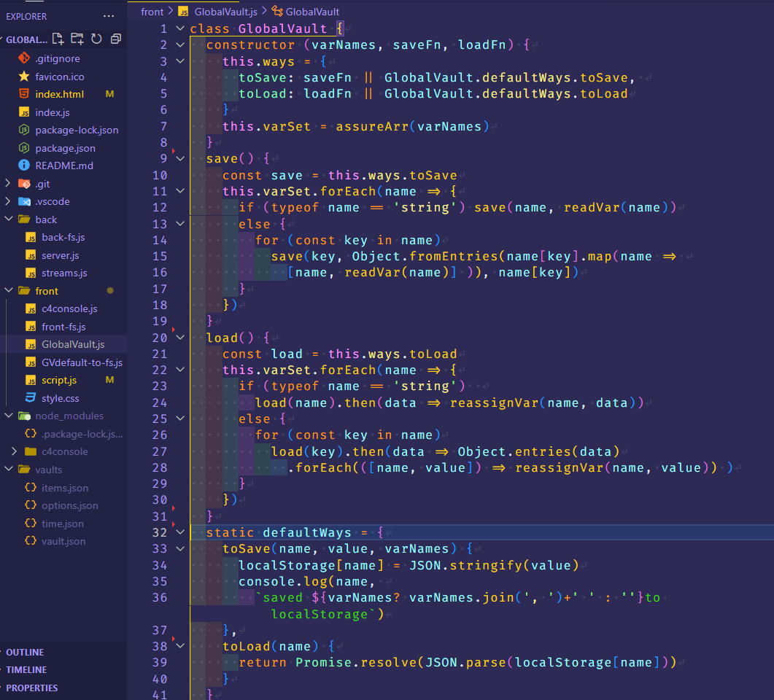Screen dimensions: 774x700
Task: Collapse the back folder
Action: pos(8,219)
